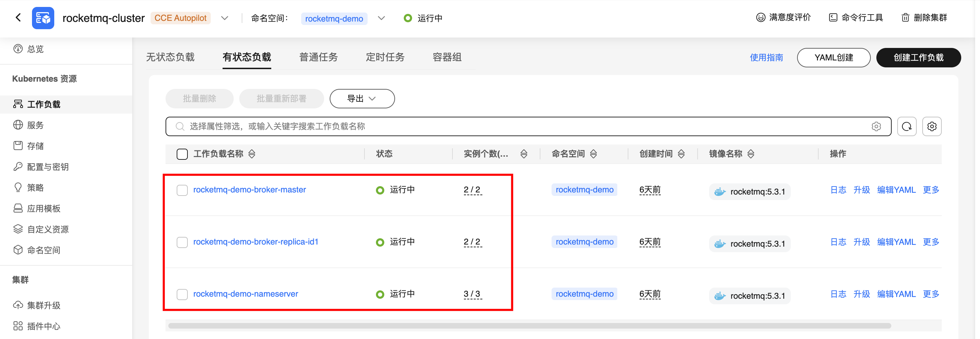Check the rocketmq-demo-broker-master row checkbox
The height and width of the screenshot is (339, 980).
point(182,190)
